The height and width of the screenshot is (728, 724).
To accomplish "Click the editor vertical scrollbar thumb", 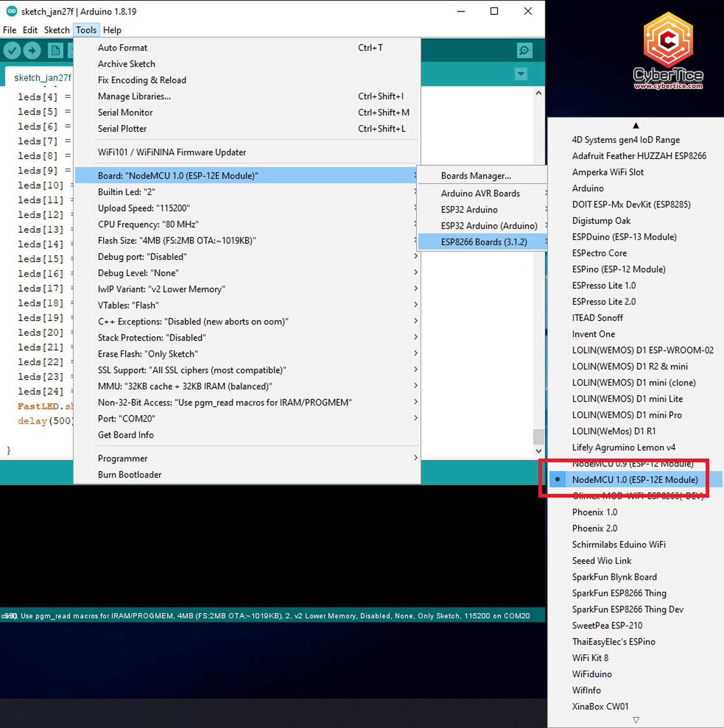I will 539,436.
